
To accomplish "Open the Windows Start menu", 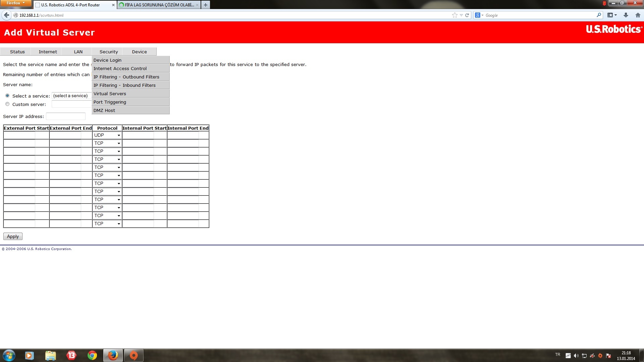I will point(9,355).
